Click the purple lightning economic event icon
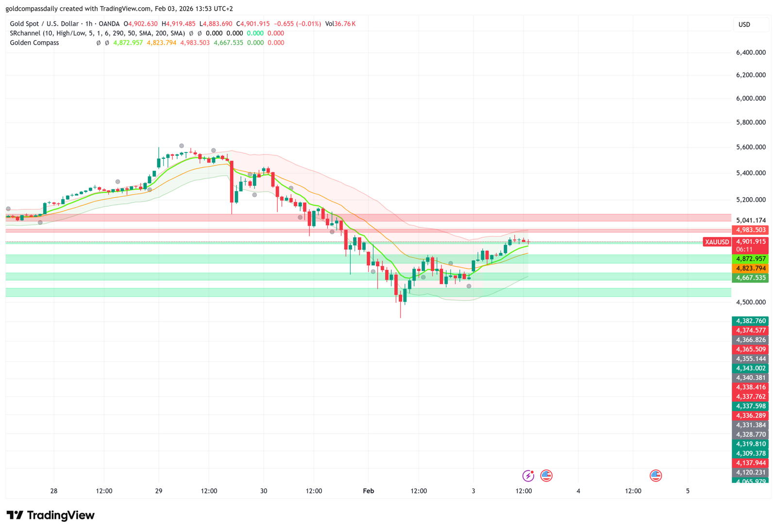 click(x=529, y=476)
